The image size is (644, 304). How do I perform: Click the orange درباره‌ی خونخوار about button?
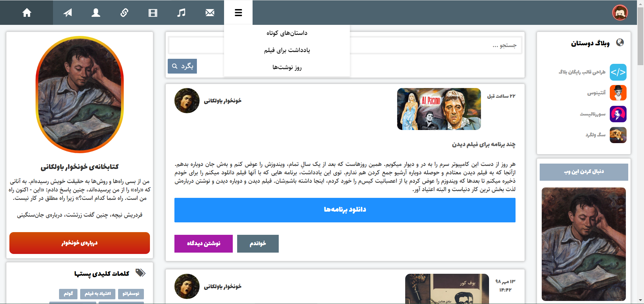coord(79,243)
